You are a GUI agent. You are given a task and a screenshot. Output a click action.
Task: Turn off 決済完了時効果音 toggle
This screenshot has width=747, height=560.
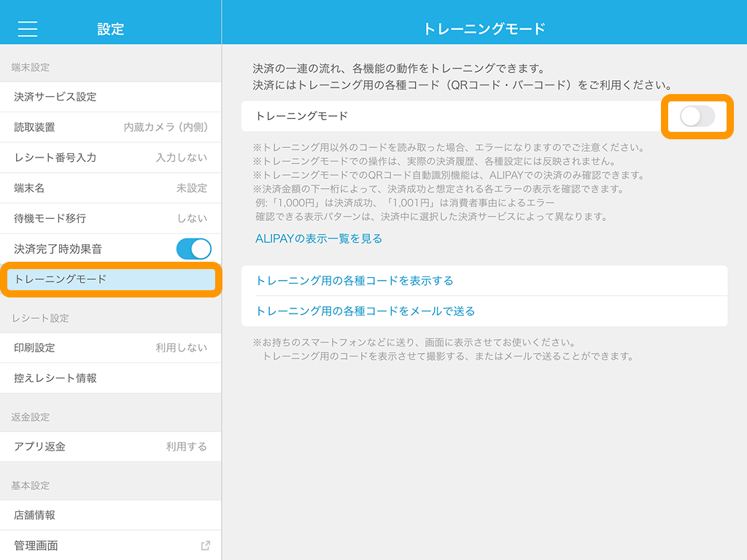193,249
